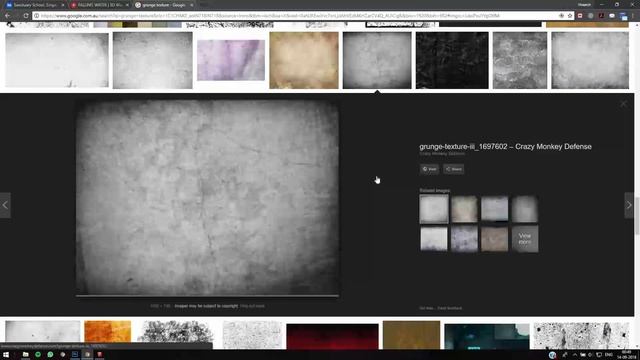Close the grunge texture Google tab
Image resolution: width=640 pixels, height=360 pixels.
[191, 5]
